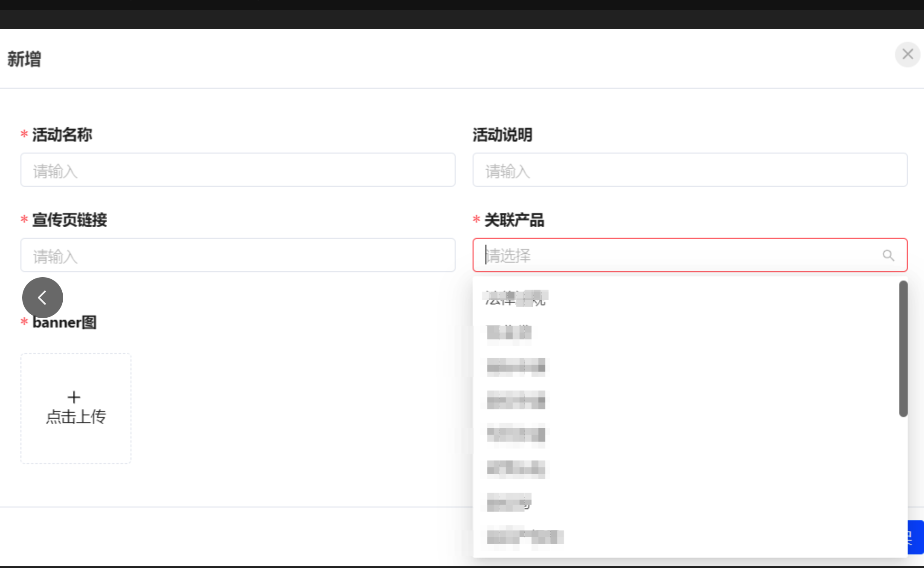
Task: Click the 点击上传 banner upload box
Action: (x=76, y=409)
